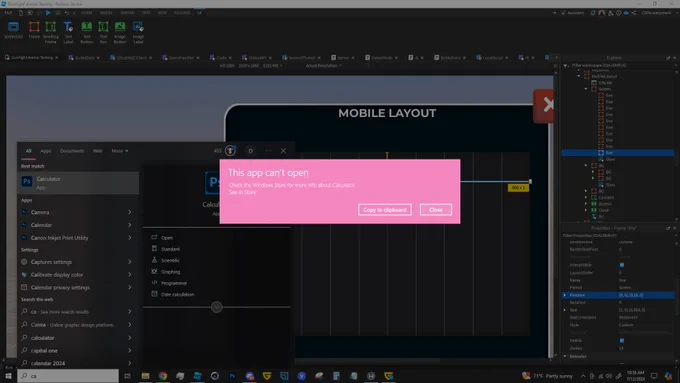
Task: Open the weather widget showing Partly sunny
Action: click(x=547, y=376)
